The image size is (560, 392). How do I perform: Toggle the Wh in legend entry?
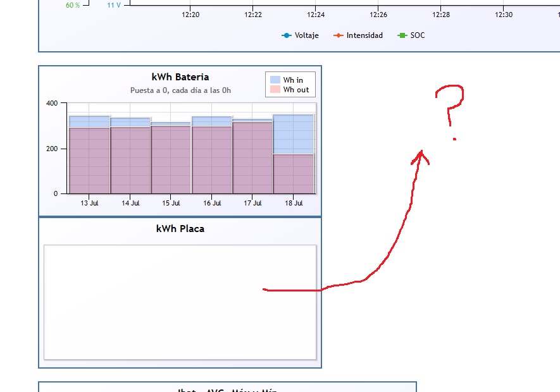pos(287,80)
